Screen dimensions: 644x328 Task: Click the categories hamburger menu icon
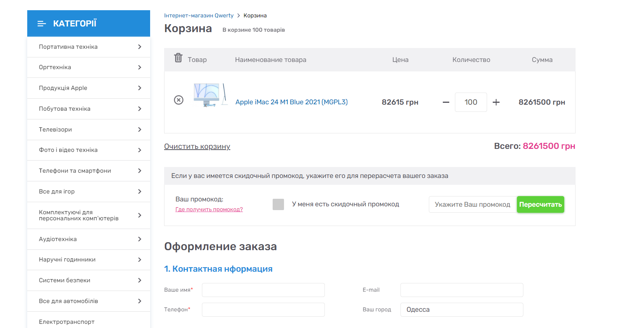(42, 24)
